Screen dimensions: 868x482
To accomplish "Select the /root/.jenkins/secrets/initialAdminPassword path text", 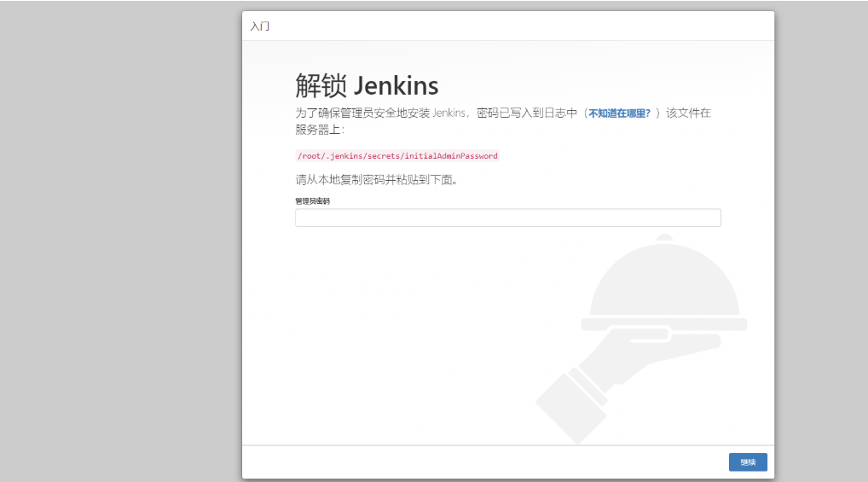I will [x=397, y=156].
